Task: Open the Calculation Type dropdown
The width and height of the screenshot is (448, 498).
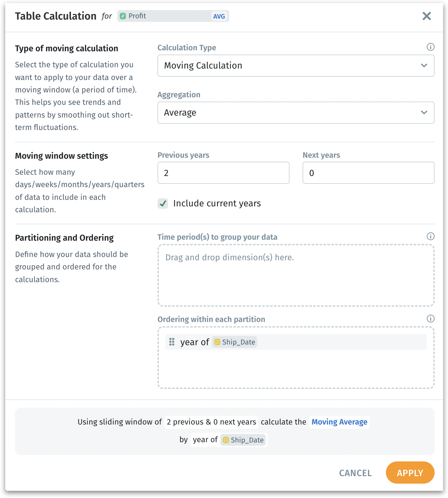Action: click(x=296, y=66)
